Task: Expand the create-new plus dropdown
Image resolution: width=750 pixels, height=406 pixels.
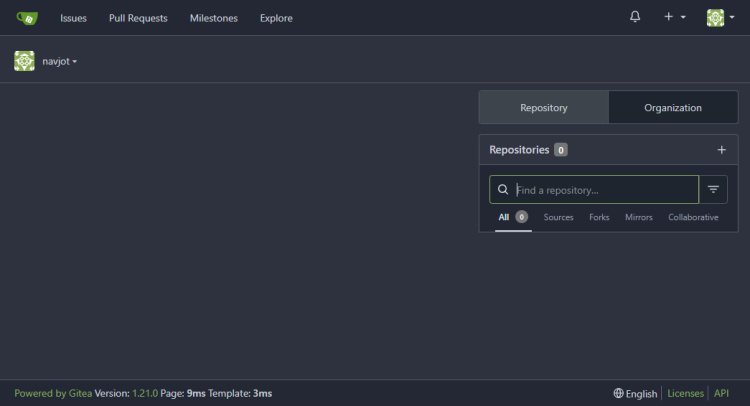Action: (674, 17)
